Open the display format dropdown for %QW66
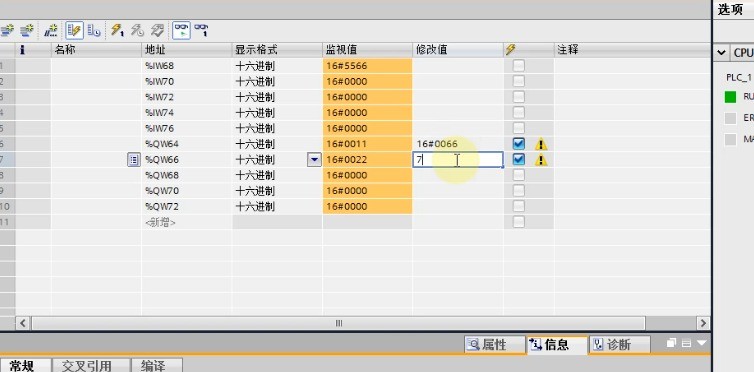The width and height of the screenshot is (754, 372). [x=314, y=160]
